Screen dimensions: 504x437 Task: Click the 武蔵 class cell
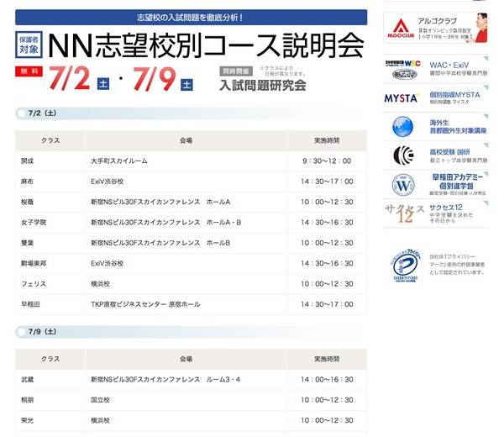pos(50,380)
